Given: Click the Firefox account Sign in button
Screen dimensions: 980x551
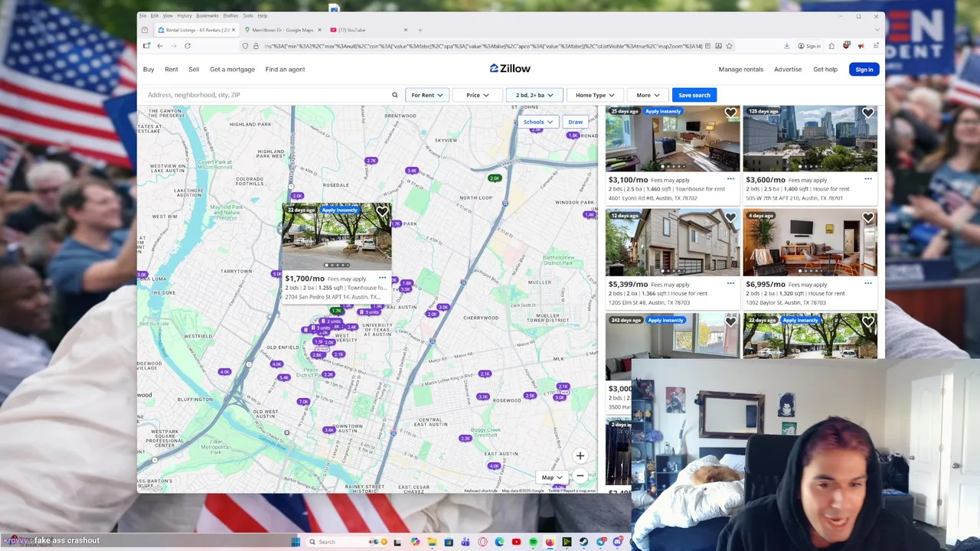Looking at the screenshot, I should tap(808, 46).
